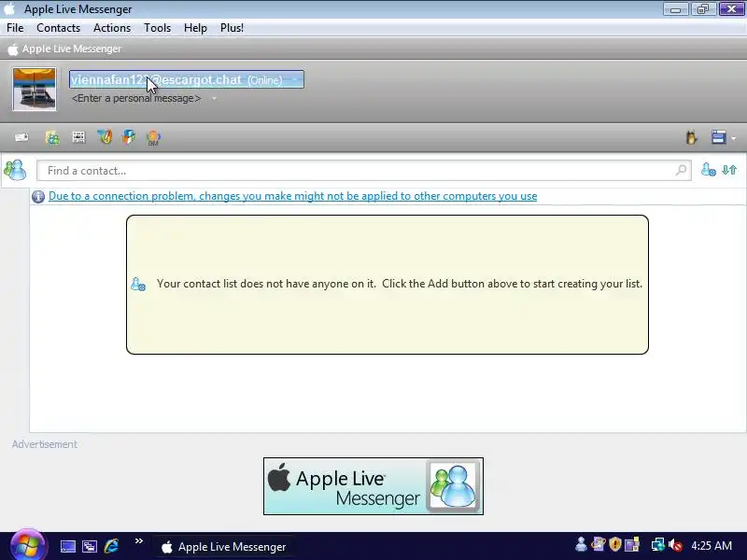Open the connection problem warning link
This screenshot has height=560, width=747.
(x=292, y=196)
